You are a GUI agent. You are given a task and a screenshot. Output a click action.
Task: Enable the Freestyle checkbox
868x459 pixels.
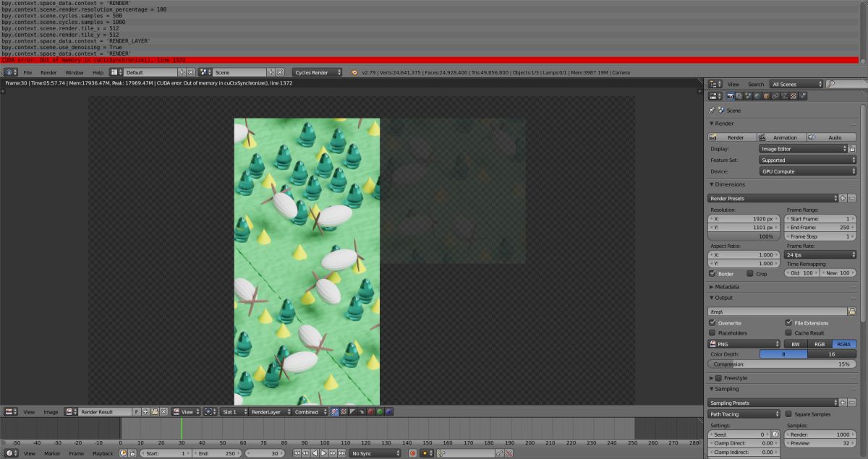(718, 378)
